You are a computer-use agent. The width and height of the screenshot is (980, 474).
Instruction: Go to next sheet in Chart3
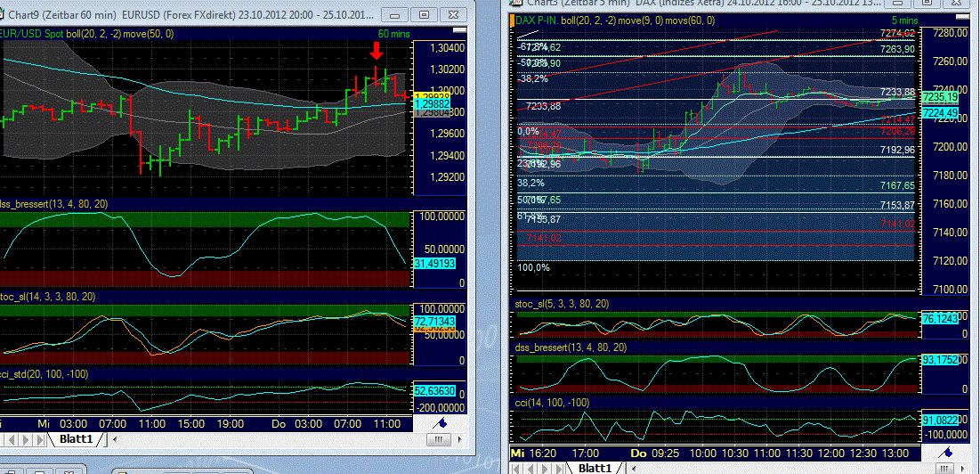coord(545,469)
